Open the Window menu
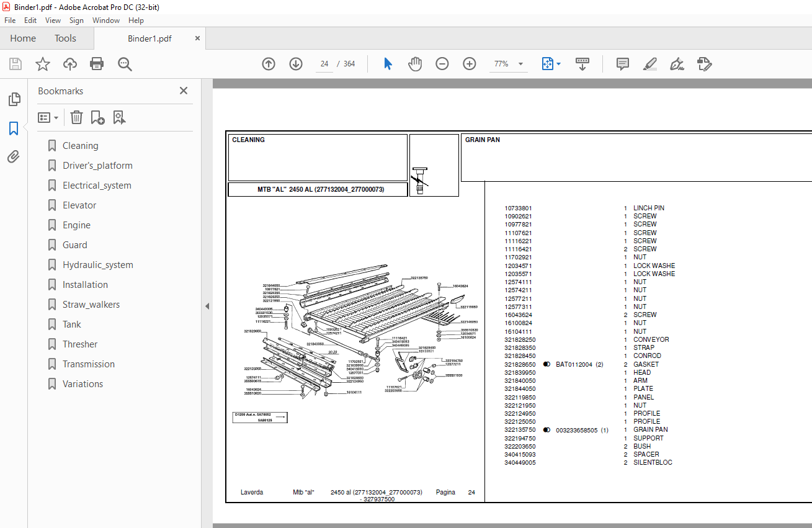The height and width of the screenshot is (528, 812). point(106,20)
